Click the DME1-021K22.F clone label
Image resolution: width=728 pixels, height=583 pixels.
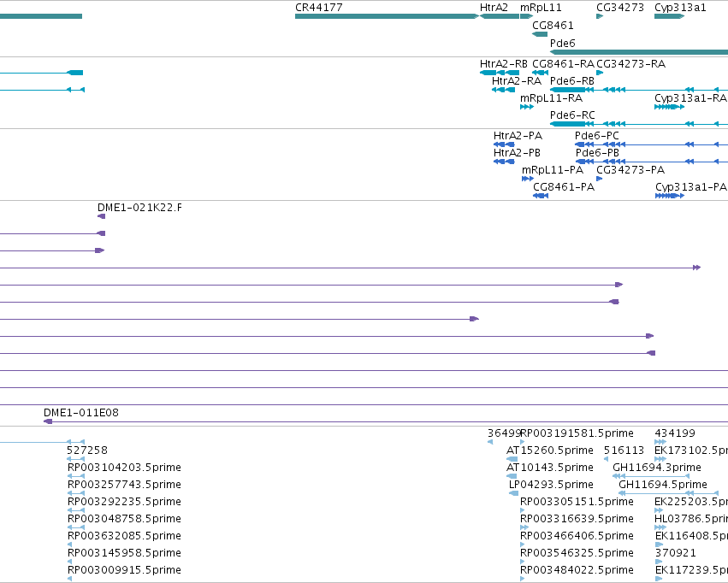click(139, 208)
